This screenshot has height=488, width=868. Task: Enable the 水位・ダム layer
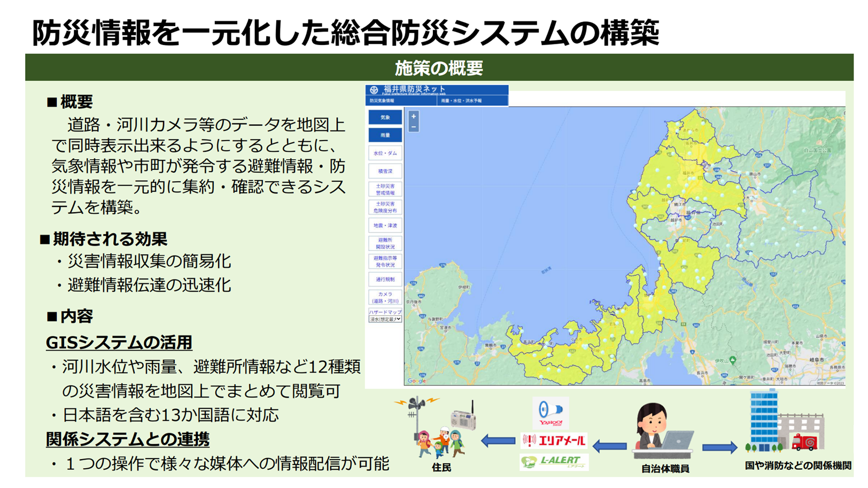[x=385, y=153]
